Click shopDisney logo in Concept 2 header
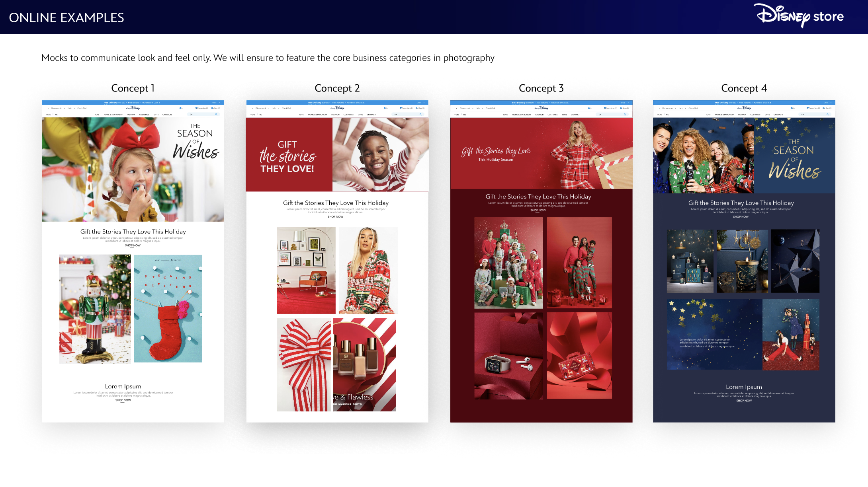The height and width of the screenshot is (487, 868). [x=337, y=108]
